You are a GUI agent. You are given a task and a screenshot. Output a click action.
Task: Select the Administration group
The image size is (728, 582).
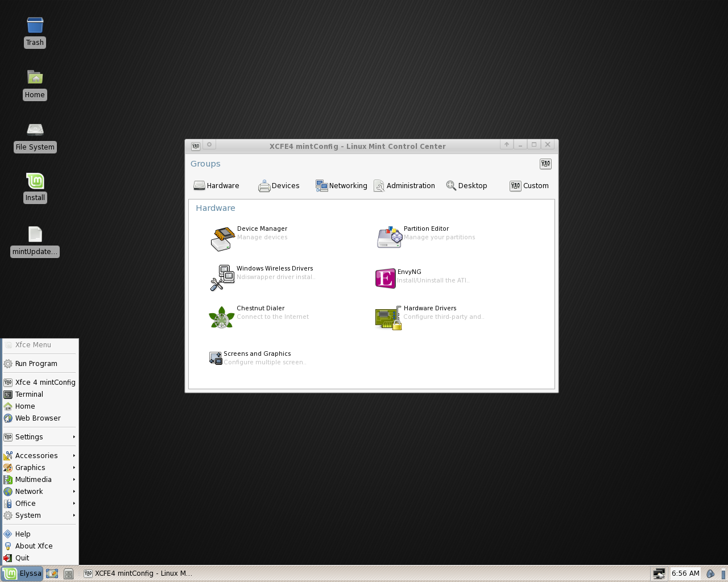[404, 186]
